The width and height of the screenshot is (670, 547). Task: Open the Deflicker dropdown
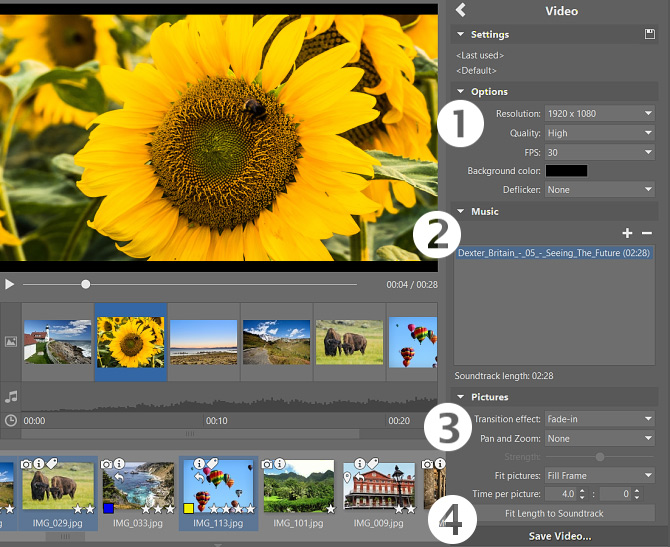599,190
